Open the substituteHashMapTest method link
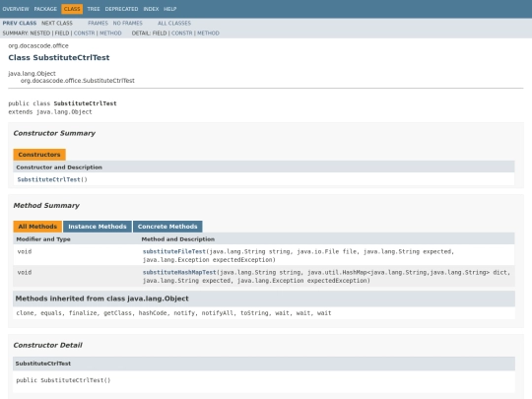The image size is (532, 399). click(179, 272)
